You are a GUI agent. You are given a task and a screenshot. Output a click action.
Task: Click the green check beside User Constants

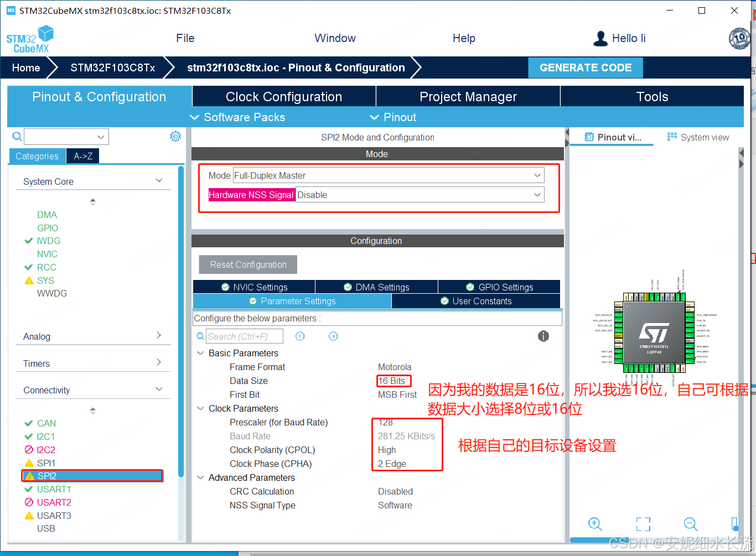click(444, 301)
